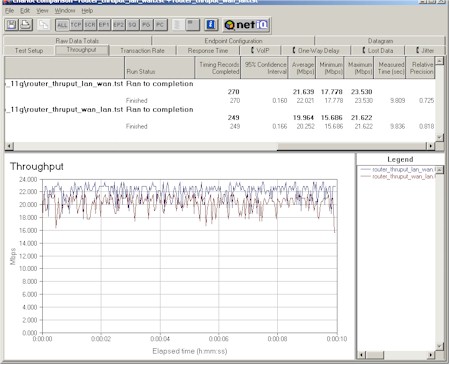This screenshot has width=450, height=365.
Task: Select the PG filter button
Action: [146, 25]
